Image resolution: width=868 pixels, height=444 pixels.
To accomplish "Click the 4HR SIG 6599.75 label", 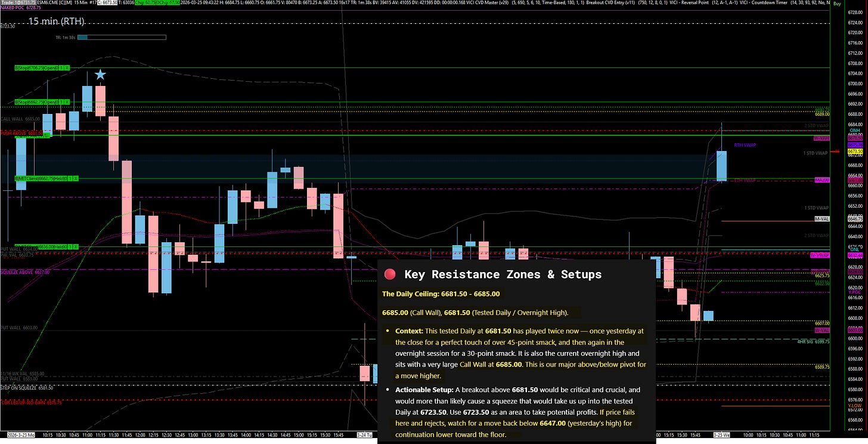I will 813,341.
